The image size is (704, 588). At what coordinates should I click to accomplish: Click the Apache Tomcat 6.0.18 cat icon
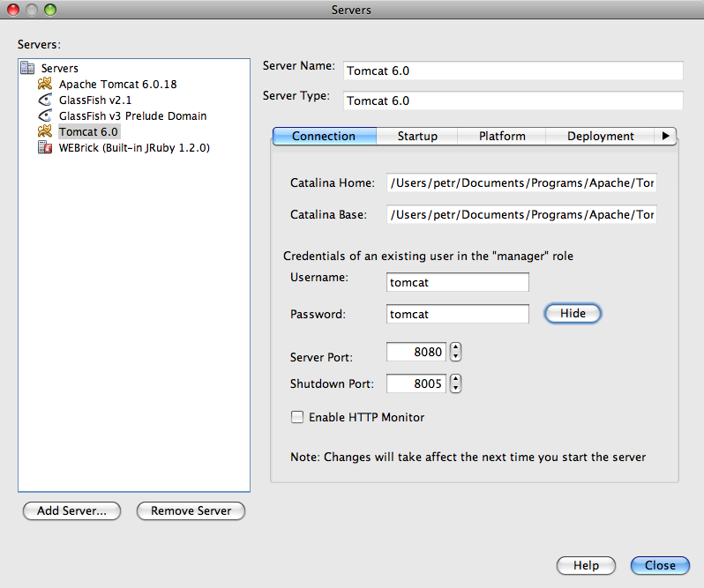coord(44,84)
